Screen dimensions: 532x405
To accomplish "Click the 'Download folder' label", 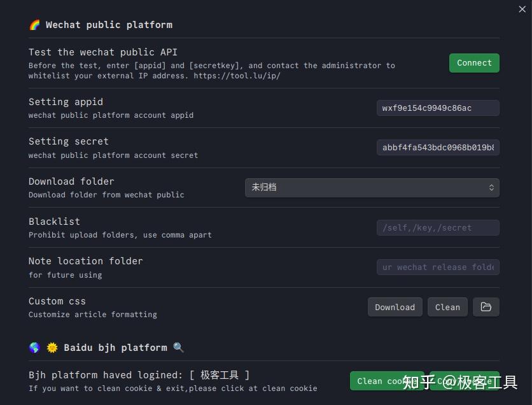I will pyautogui.click(x=71, y=181).
